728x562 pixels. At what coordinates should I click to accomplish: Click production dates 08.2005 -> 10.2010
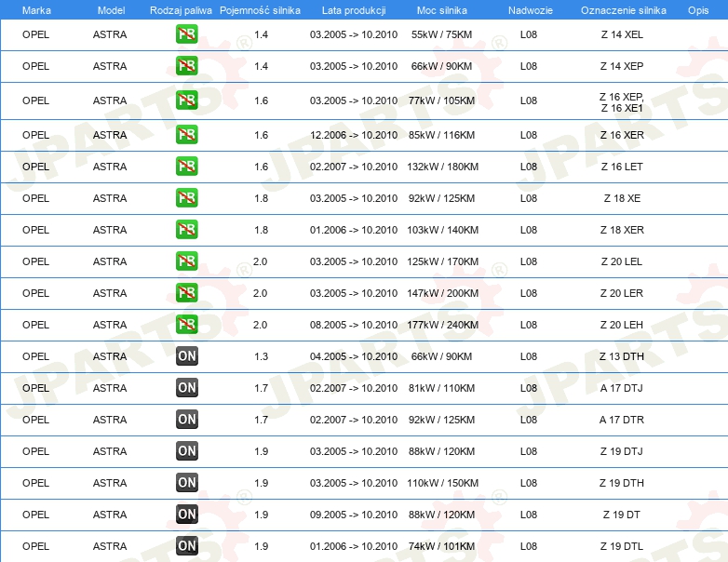point(354,324)
